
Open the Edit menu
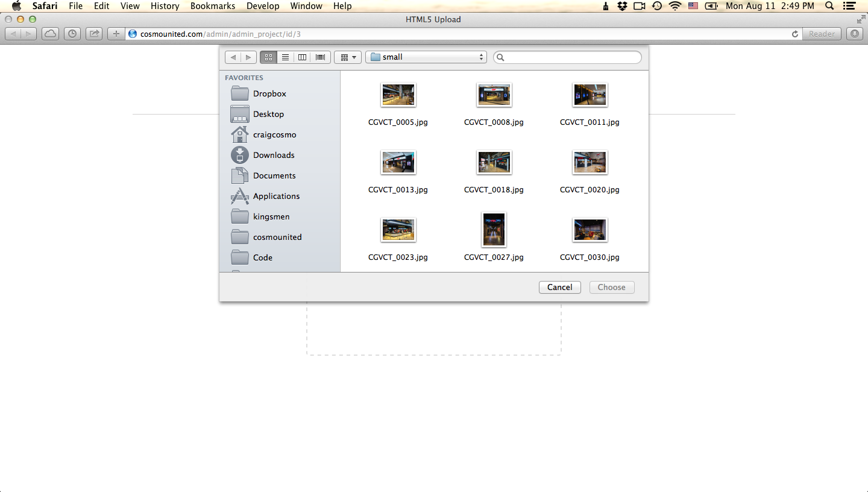coord(101,6)
